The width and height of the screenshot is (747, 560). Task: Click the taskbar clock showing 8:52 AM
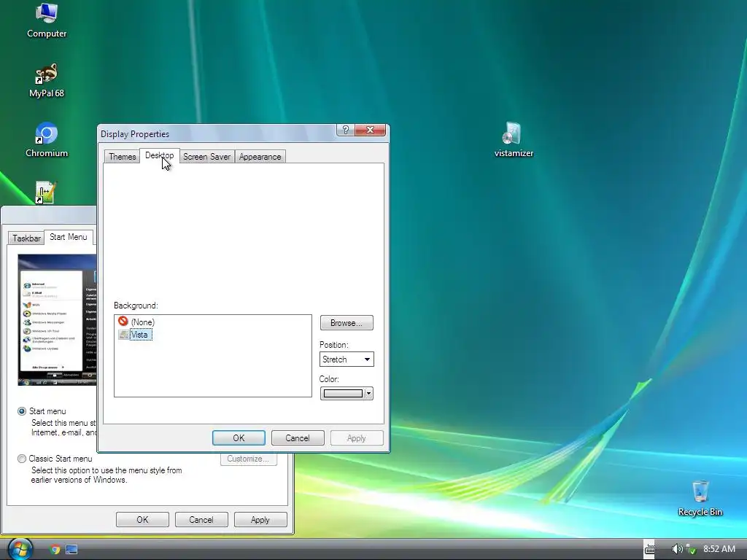719,549
